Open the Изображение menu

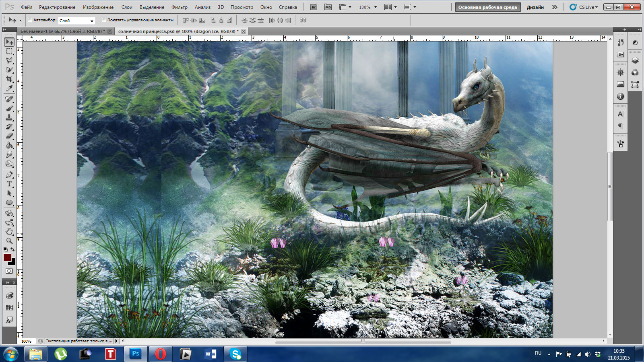[98, 7]
